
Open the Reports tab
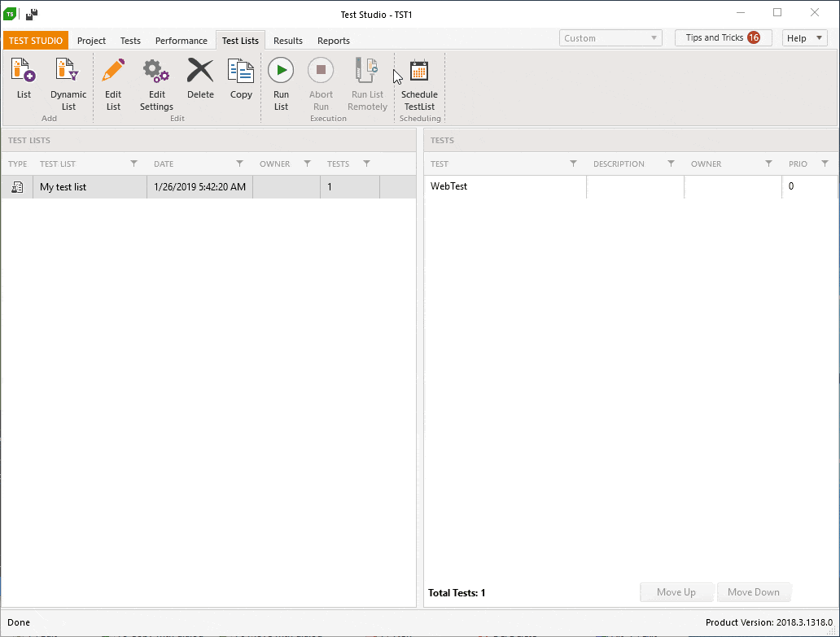(x=333, y=41)
